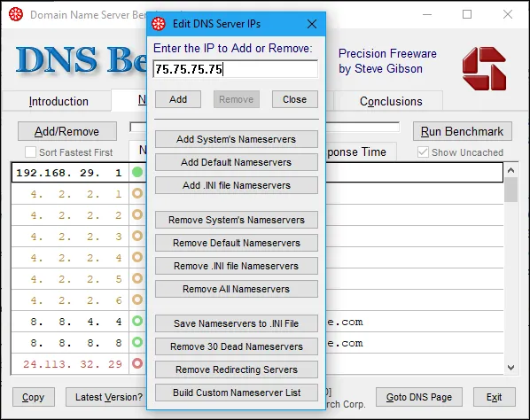The width and height of the screenshot is (530, 420).
Task: Open the Response Time sub-tab
Action: click(361, 152)
